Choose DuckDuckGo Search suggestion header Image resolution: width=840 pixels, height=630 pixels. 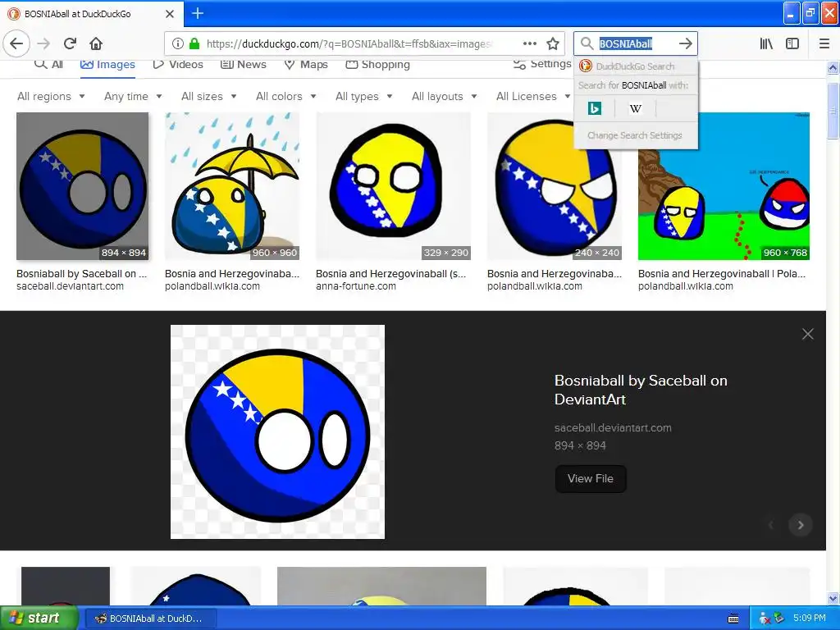point(636,66)
